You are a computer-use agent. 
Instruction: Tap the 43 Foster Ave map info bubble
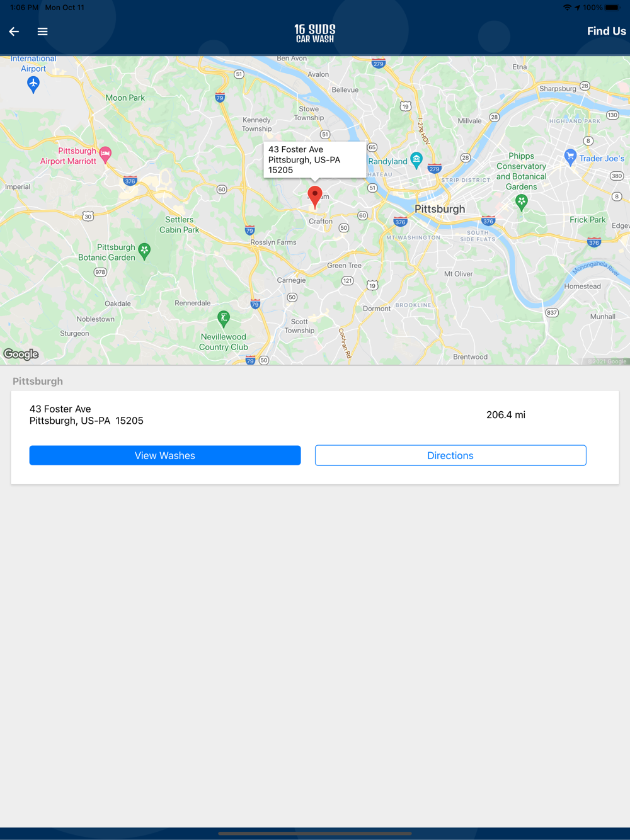click(314, 160)
